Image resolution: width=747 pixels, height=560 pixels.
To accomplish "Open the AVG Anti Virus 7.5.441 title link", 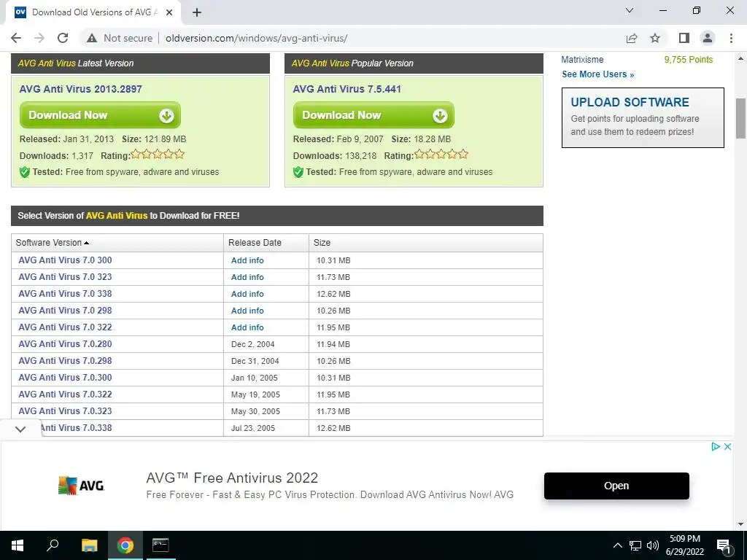I will coord(347,89).
